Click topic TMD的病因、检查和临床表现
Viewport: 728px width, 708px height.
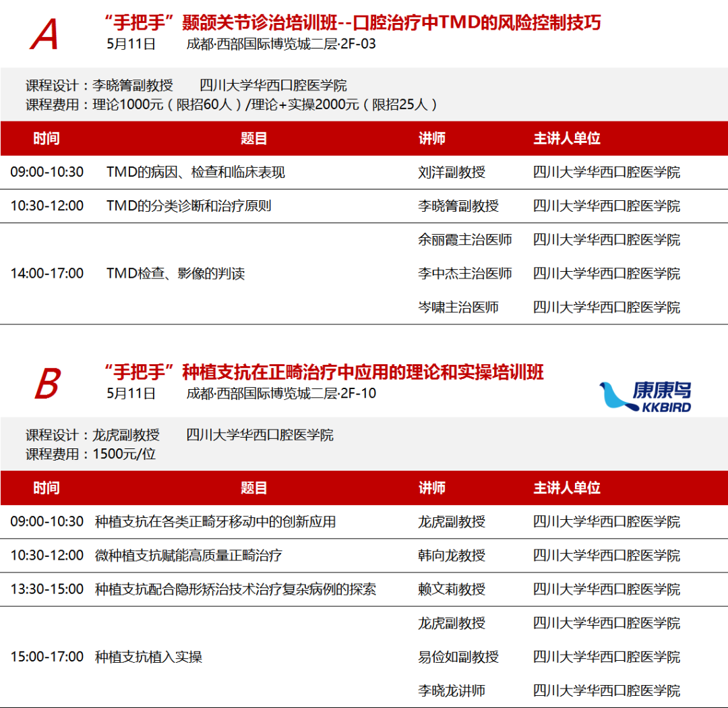(195, 173)
